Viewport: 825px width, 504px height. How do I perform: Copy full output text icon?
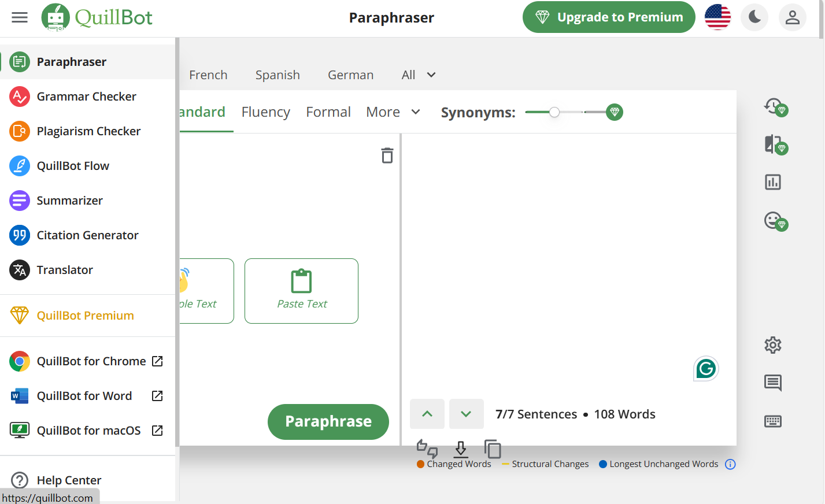point(493,449)
